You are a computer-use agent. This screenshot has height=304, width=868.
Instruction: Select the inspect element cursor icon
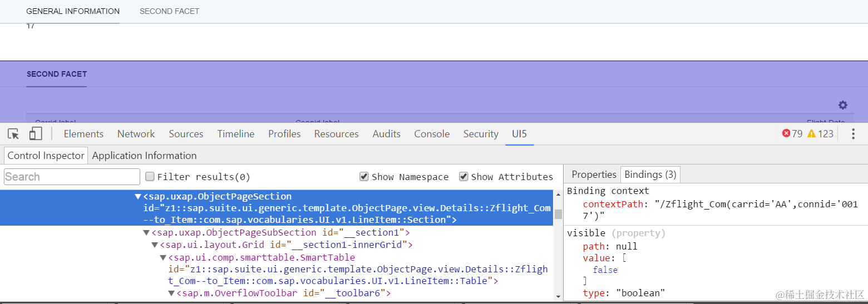tap(13, 134)
